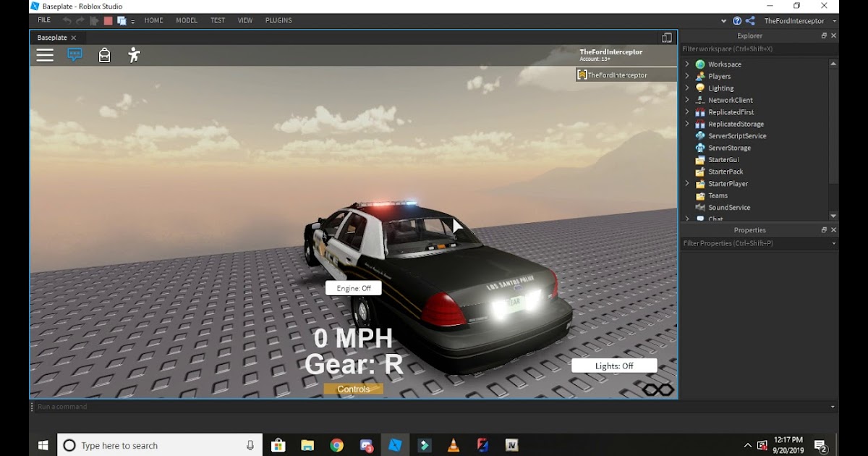Screen dimensions: 868x456
Task: Open the quick access toolbar customize arrow
Action: (133, 22)
